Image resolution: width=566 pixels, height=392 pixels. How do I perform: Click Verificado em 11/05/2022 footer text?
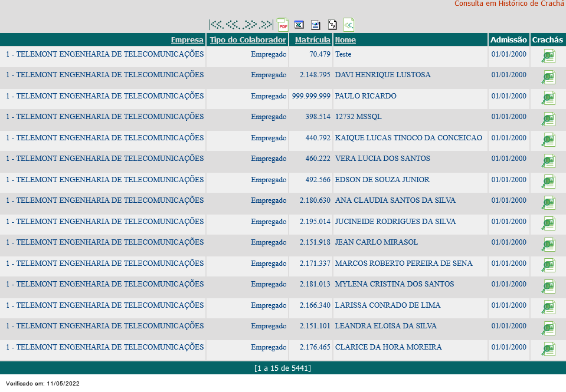tap(42, 383)
